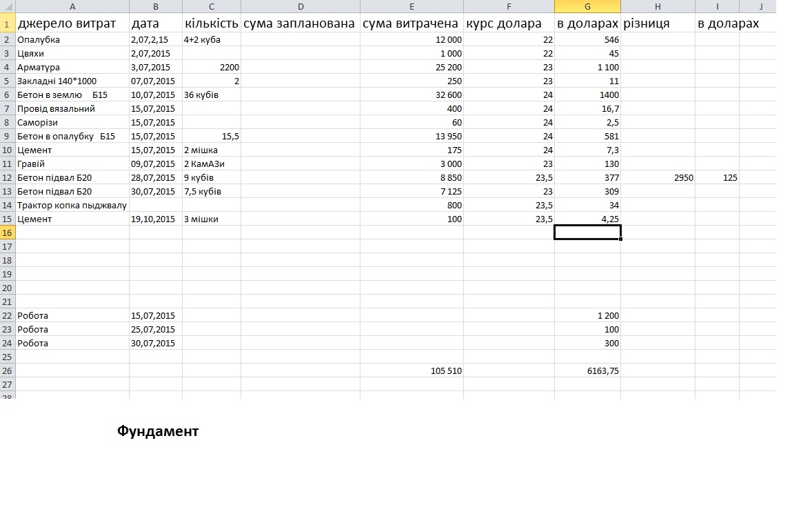The width and height of the screenshot is (812, 514).
Task: Select column H header
Action: [x=658, y=6]
